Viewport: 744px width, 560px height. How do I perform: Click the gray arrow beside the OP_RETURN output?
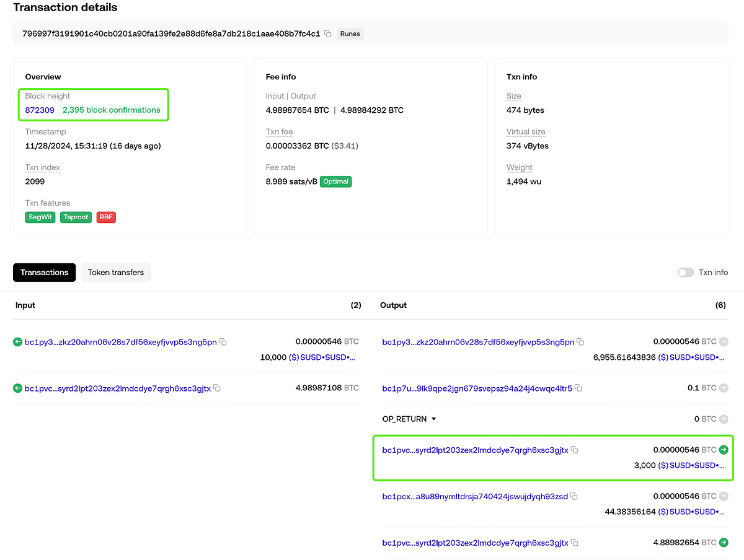(723, 419)
